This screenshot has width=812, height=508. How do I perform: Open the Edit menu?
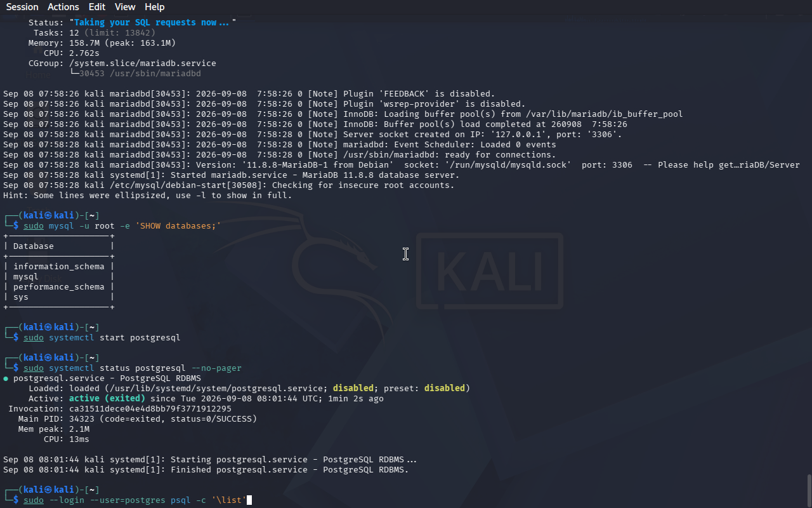tap(97, 7)
